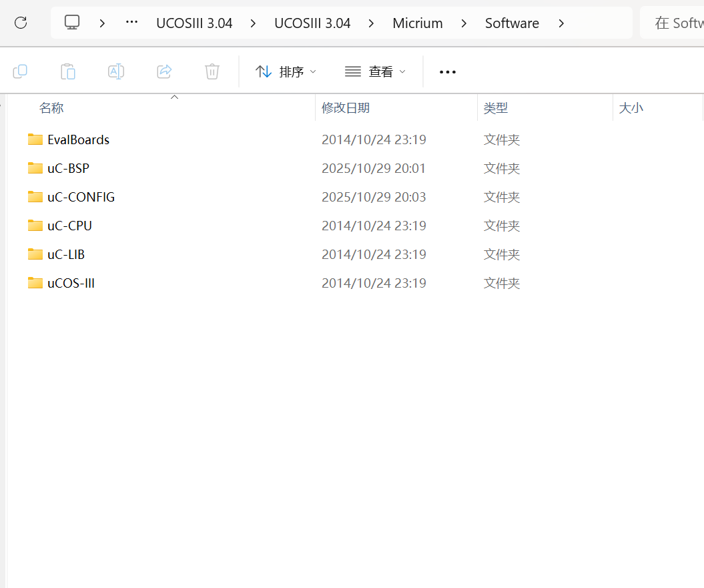
Task: Click the 文件夹 type of uCOS-III row
Action: click(502, 284)
